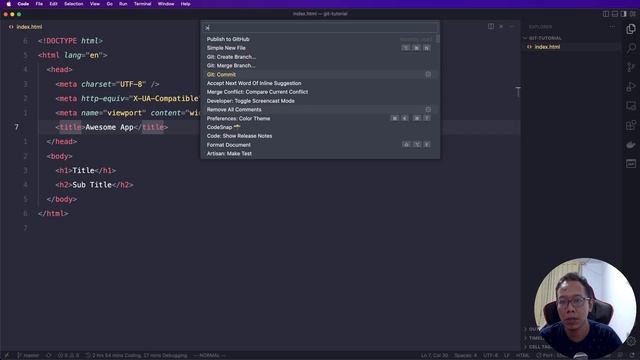This screenshot has height=360, width=640.
Task: Open the view icon below Docker whale
Action: (x=631, y=163)
